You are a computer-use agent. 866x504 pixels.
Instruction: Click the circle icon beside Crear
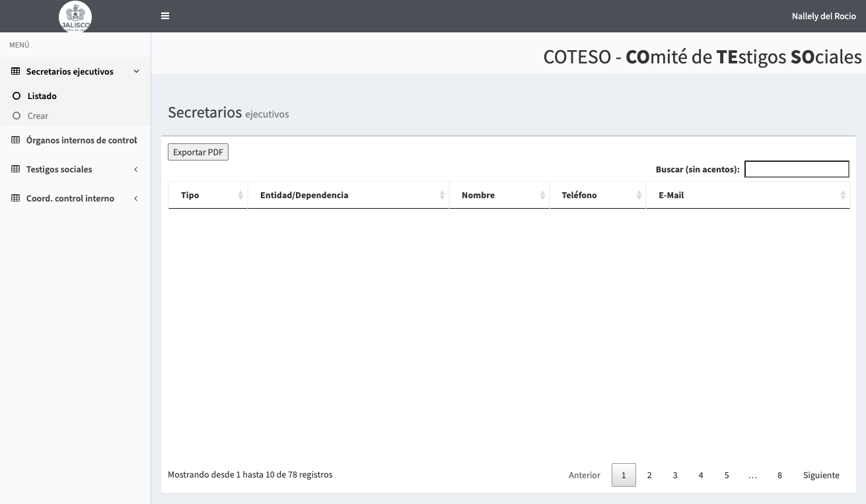point(17,116)
